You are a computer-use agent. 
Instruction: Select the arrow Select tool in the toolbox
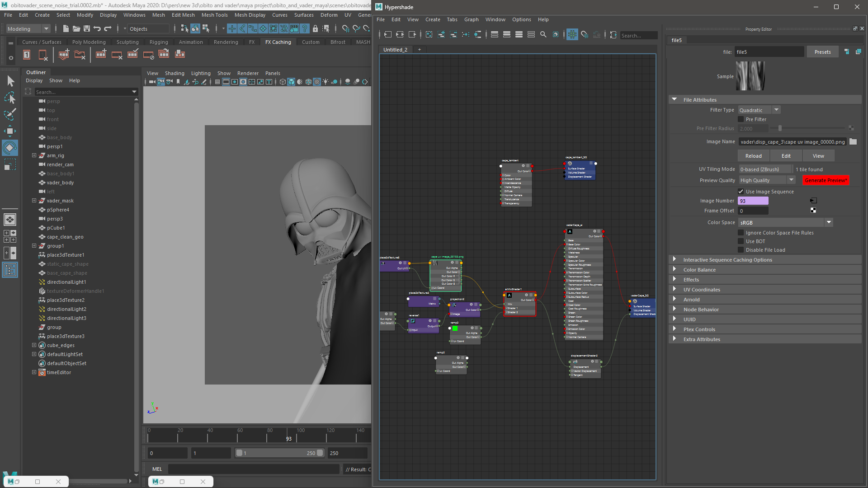10,81
